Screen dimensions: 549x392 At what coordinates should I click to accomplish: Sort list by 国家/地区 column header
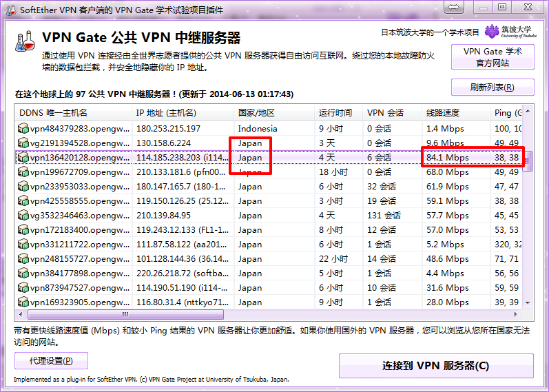[x=256, y=113]
